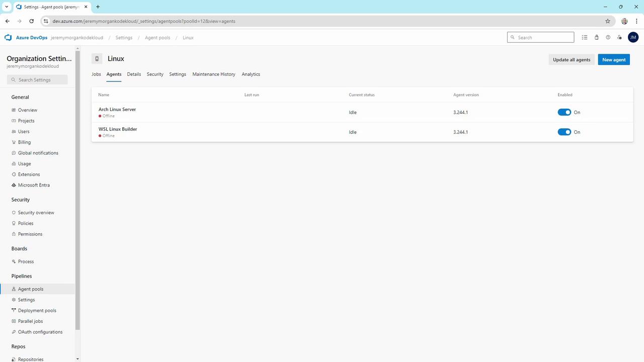Open a new browser tab
Screen dimensions: 644x362
98,7
